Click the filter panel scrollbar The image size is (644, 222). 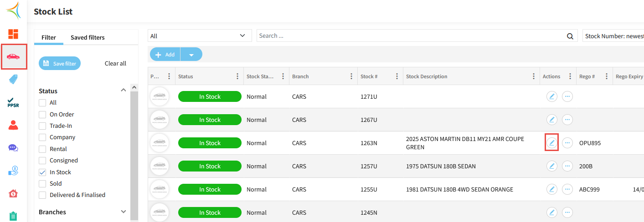(134, 155)
